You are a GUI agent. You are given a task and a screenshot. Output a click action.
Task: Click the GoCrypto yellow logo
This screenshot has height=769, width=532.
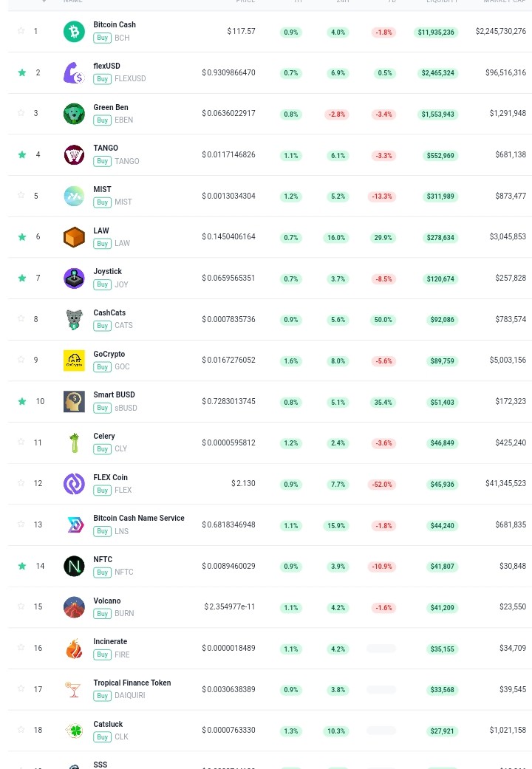pyautogui.click(x=74, y=360)
